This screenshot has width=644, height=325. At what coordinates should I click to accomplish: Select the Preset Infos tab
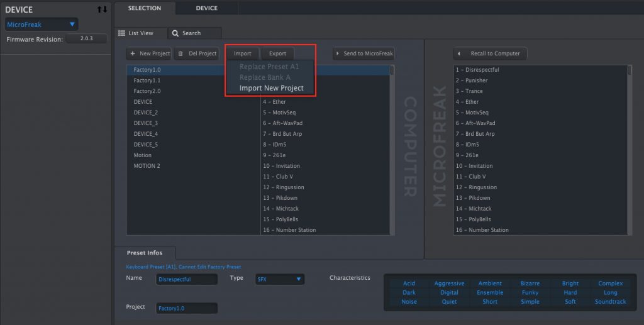coord(145,253)
